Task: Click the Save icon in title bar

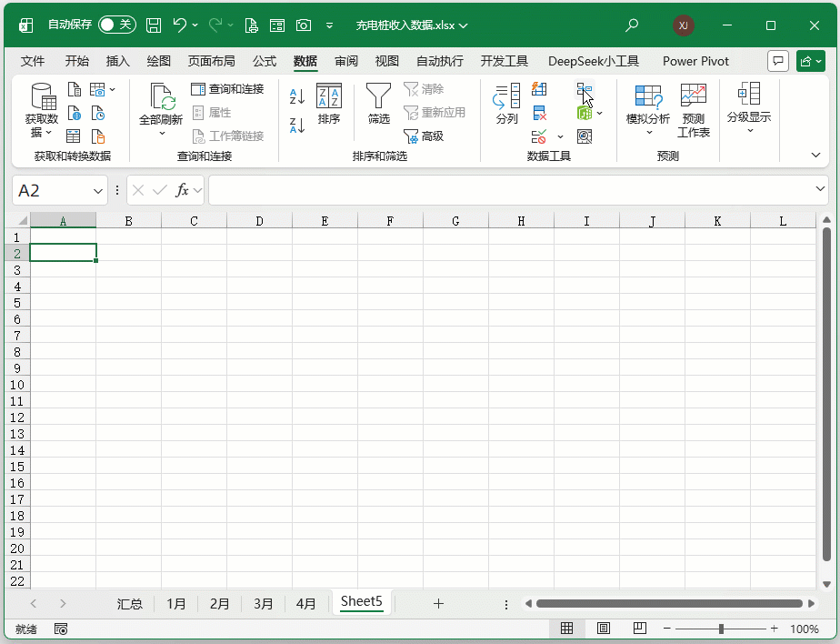Action: (154, 25)
